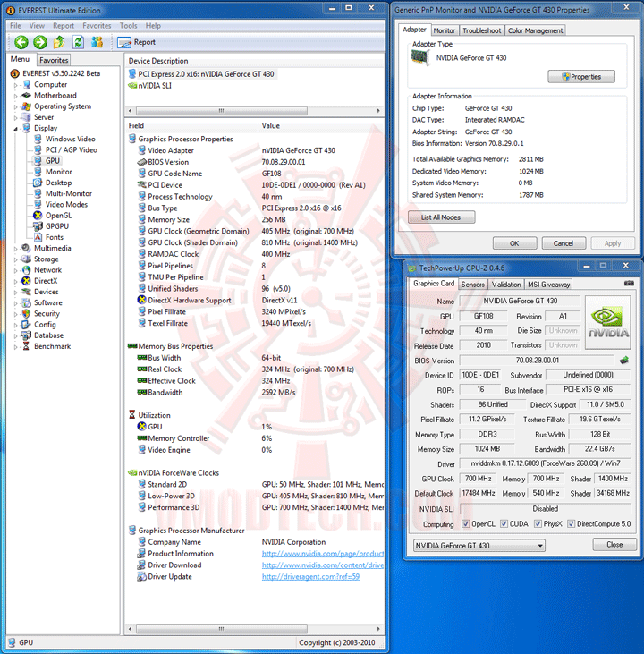Image resolution: width=644 pixels, height=654 pixels.
Task: Open the Desktop item under Display
Action: tap(58, 183)
